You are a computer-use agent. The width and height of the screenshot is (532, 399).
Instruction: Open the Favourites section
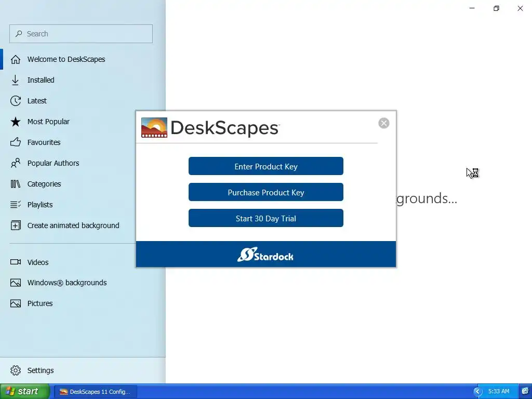(44, 142)
